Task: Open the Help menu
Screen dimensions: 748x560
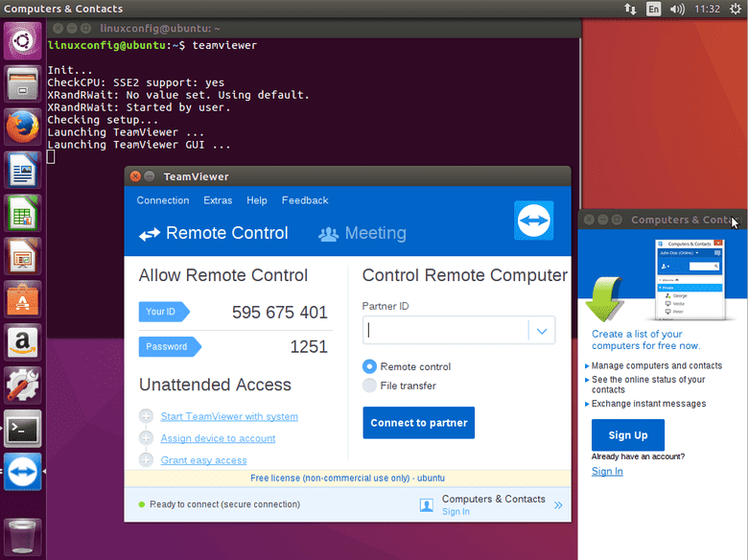Action: click(257, 200)
